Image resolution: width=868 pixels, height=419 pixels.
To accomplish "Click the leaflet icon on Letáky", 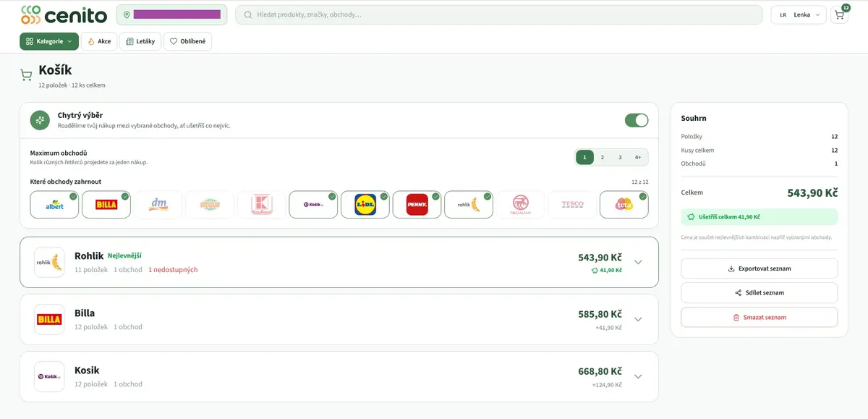I will (129, 41).
